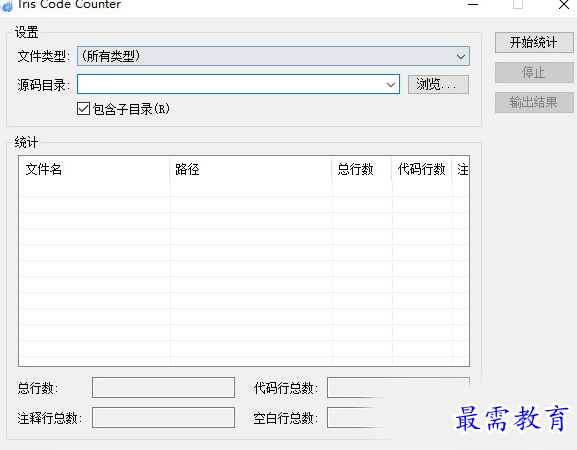Click the 代码行总数 result field
Screen dimensions: 577x450
398,387
